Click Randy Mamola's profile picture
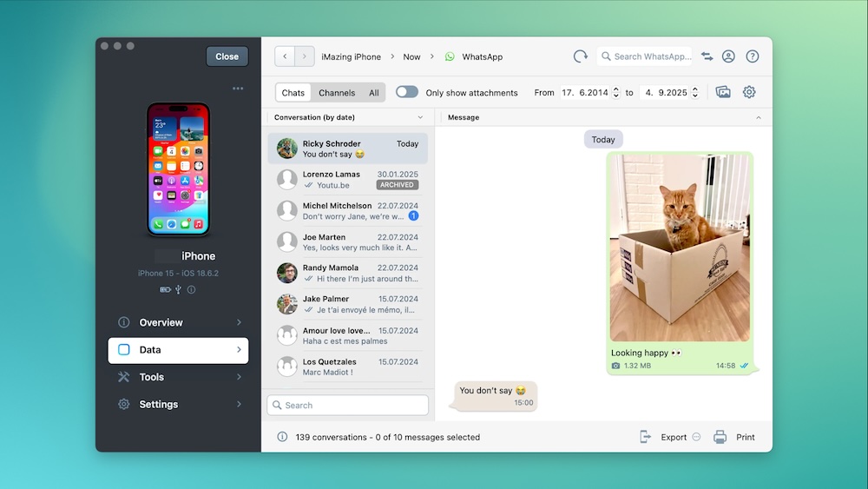 click(287, 273)
